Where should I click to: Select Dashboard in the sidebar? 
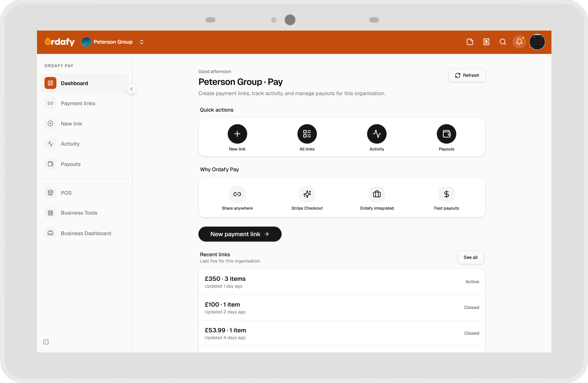click(84, 83)
